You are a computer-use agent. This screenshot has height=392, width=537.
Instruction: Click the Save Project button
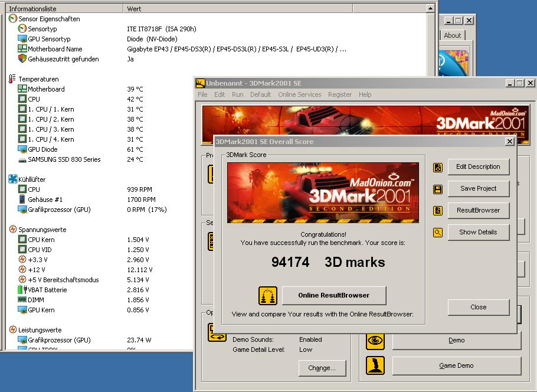(x=479, y=188)
